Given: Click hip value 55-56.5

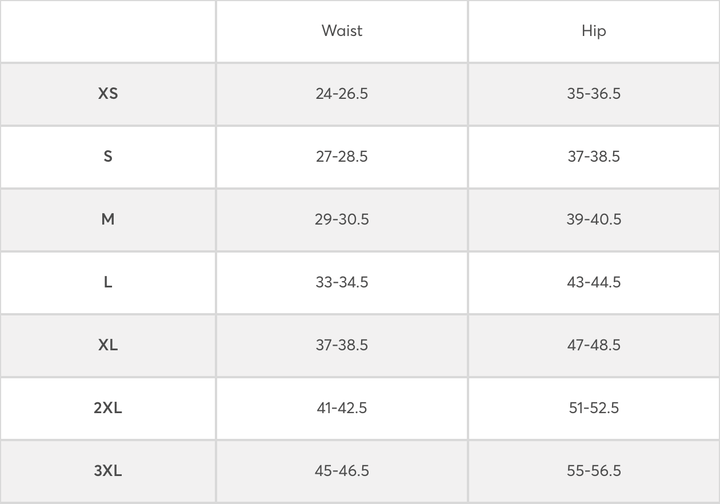Looking at the screenshot, I should (593, 470).
